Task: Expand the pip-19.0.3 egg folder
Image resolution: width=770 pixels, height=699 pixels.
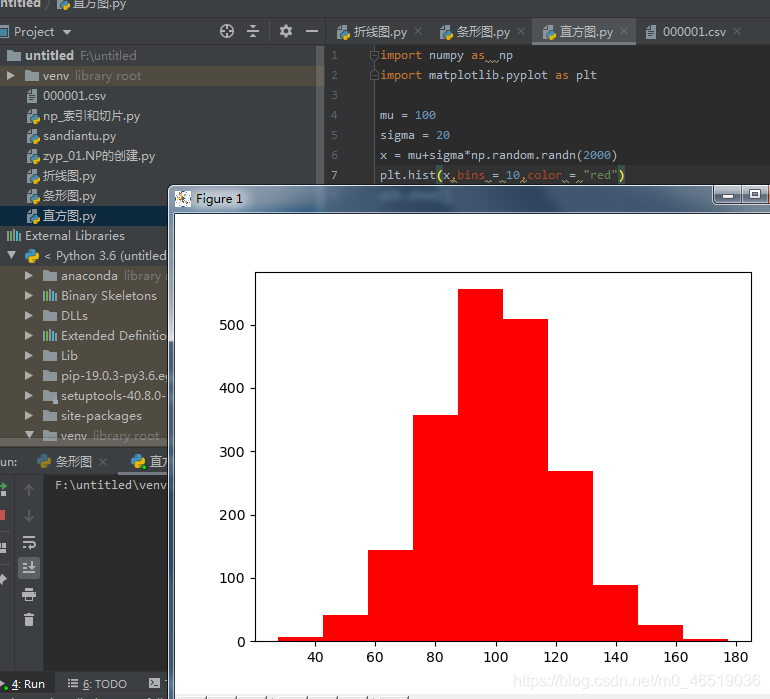Action: 28,376
